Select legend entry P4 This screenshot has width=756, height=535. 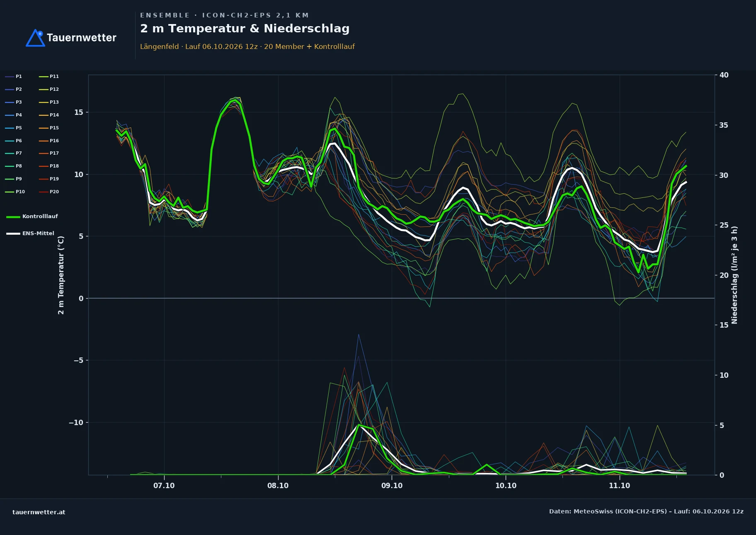14,115
